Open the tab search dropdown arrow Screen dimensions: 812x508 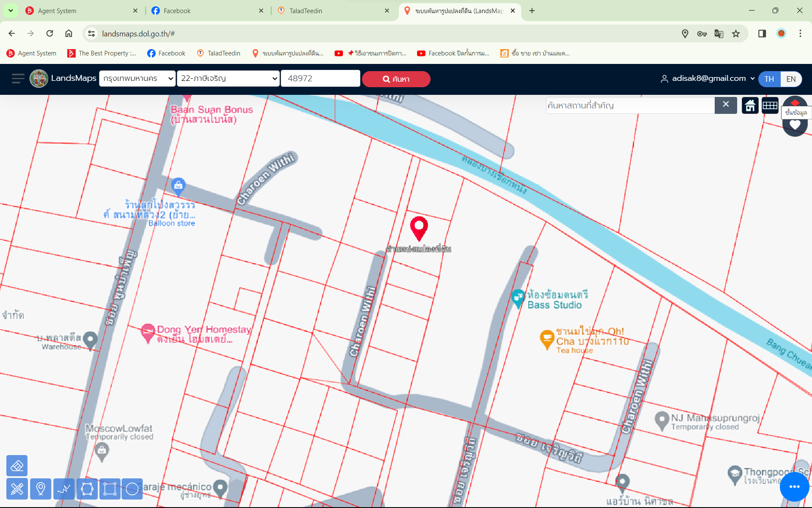coord(11,11)
